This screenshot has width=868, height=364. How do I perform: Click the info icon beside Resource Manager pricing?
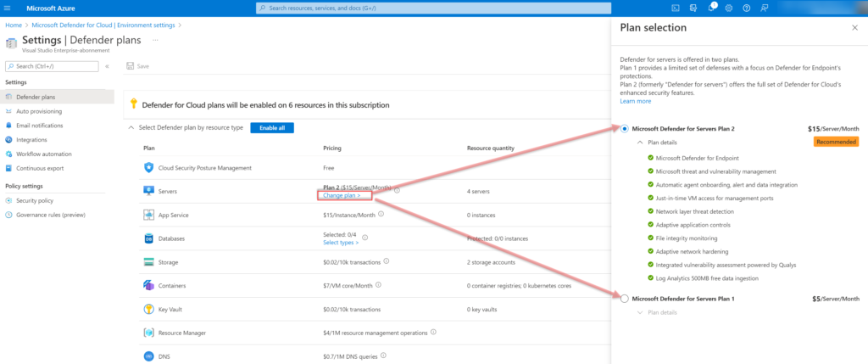(x=433, y=333)
